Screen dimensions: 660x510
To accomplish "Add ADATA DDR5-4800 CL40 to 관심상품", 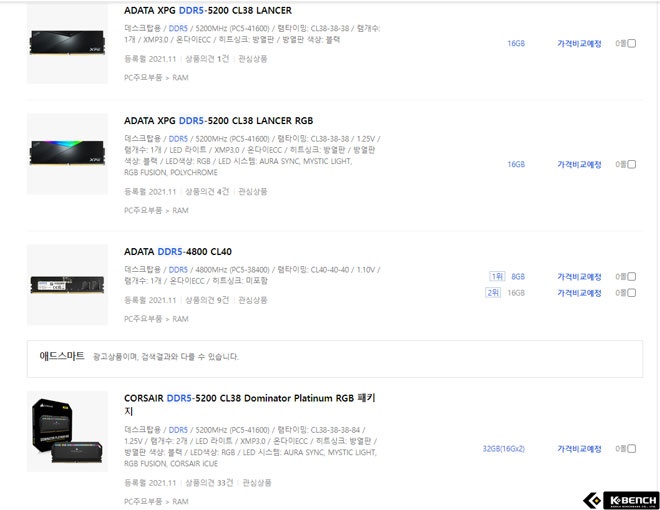I will click(253, 300).
